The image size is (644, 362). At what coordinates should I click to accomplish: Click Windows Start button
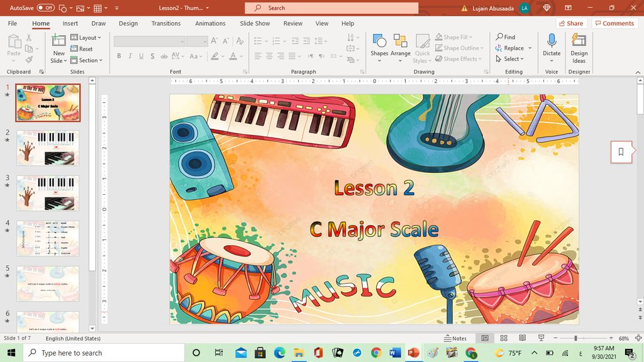click(x=11, y=353)
